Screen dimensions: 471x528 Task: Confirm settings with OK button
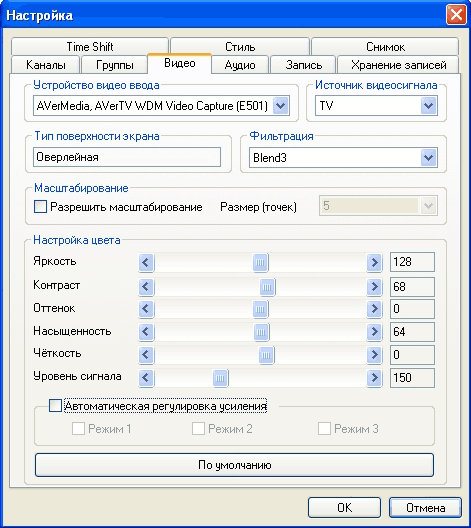pos(344,507)
